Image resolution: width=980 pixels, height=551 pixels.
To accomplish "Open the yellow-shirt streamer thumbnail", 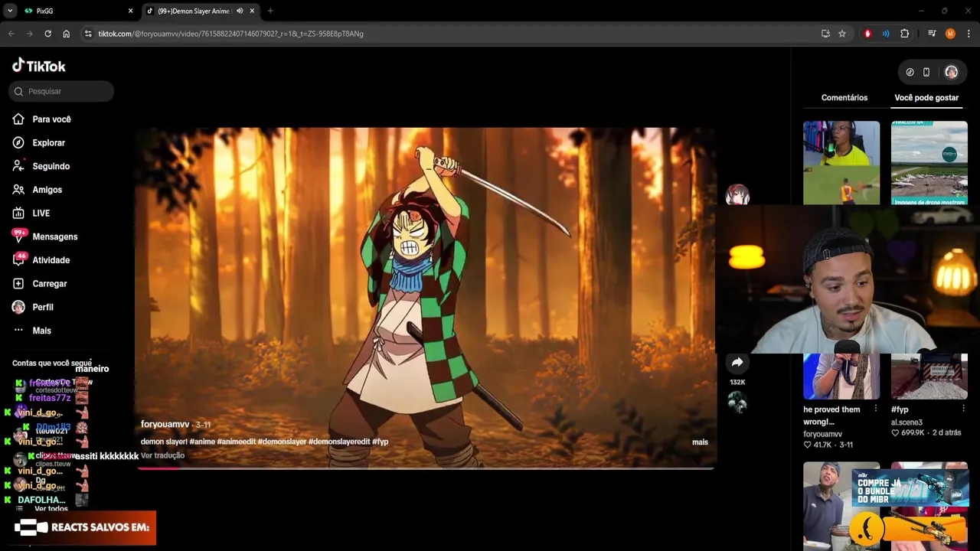I will [x=841, y=162].
